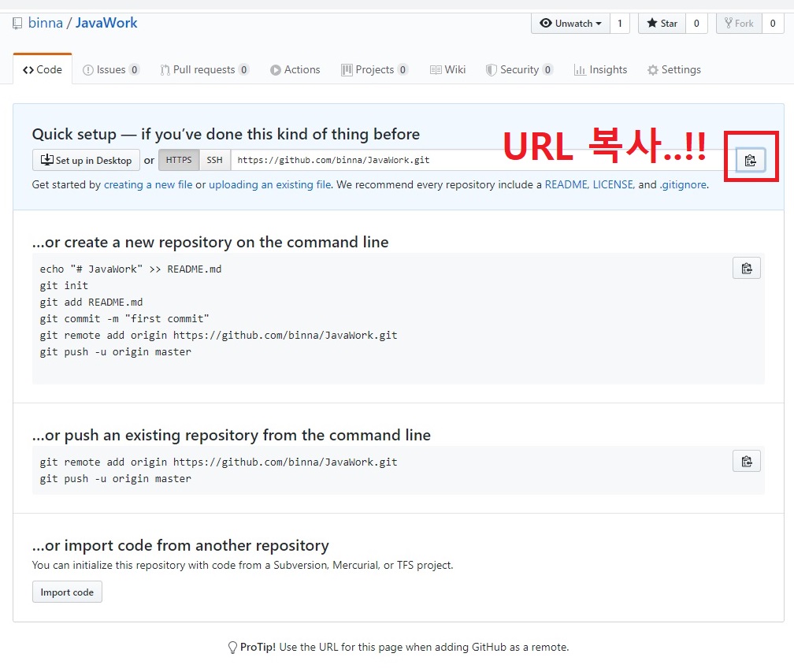Click the forks count next to Fork
Image resolution: width=794 pixels, height=672 pixels.
(x=773, y=24)
